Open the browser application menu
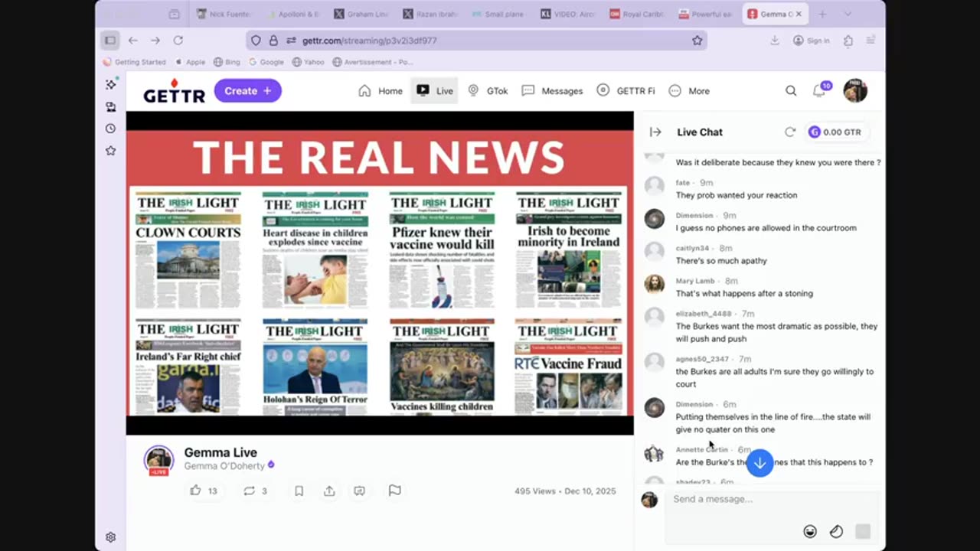 coord(871,41)
